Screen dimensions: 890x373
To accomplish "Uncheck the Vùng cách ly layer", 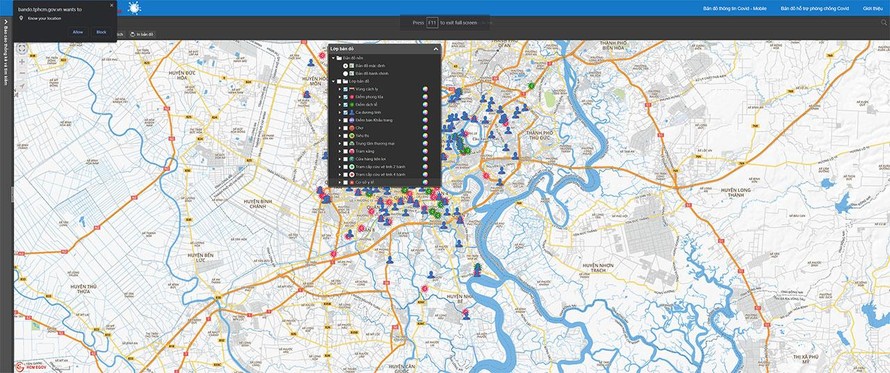I will coord(345,90).
